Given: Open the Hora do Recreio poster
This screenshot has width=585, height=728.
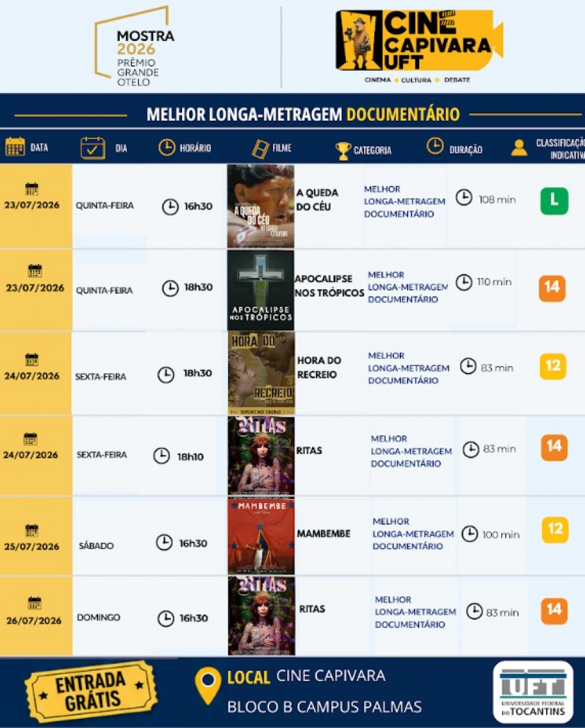Looking at the screenshot, I should 261,373.
